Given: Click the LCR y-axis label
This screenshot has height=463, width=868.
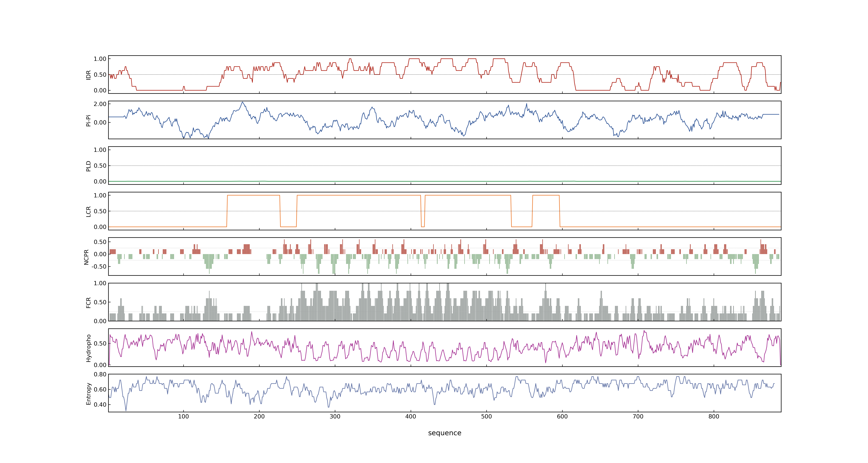Looking at the screenshot, I should click(x=88, y=211).
